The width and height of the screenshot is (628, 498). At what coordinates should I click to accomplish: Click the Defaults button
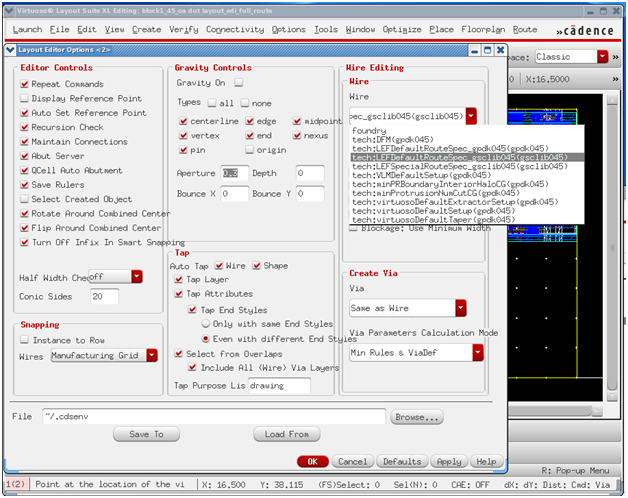(401, 462)
